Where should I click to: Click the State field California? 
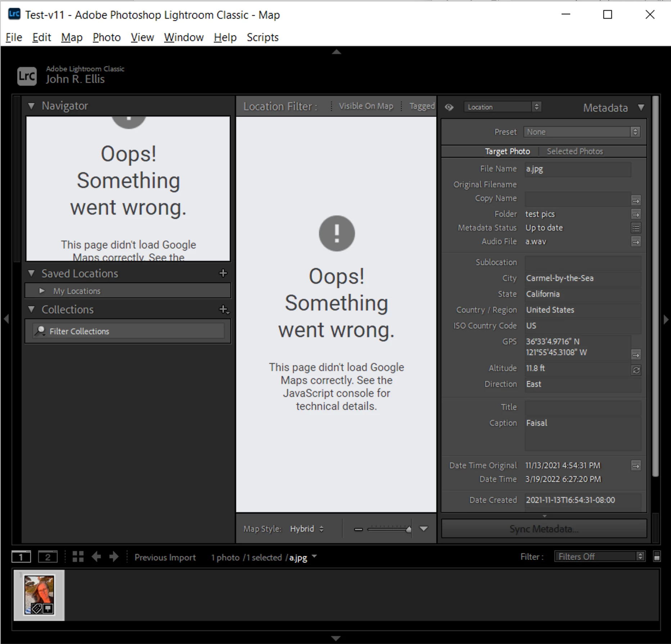tap(583, 294)
